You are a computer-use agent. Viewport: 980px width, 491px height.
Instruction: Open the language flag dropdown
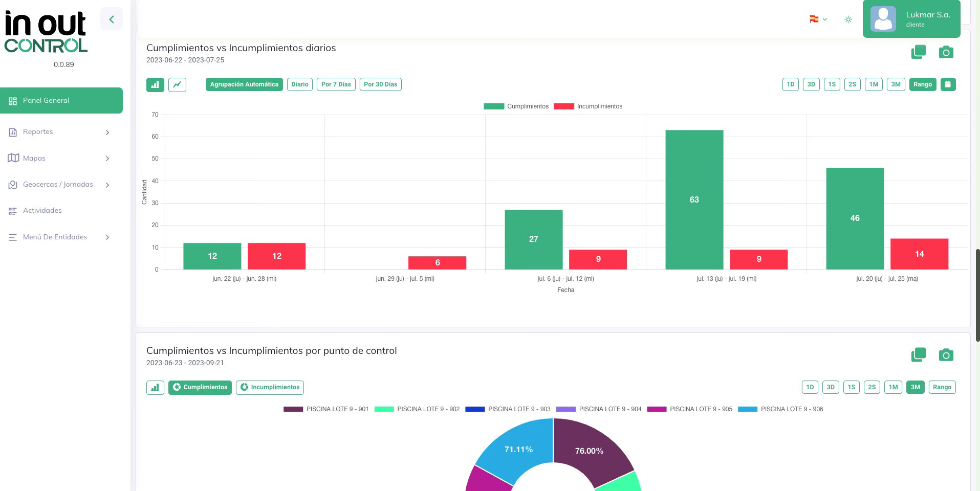click(x=818, y=19)
